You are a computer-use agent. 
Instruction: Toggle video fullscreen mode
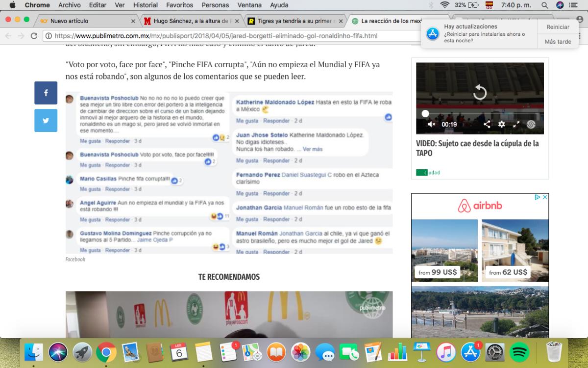click(x=516, y=124)
